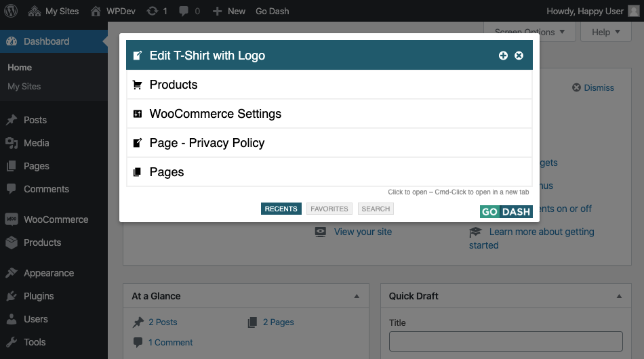This screenshot has width=644, height=359.
Task: Click the New content button
Action: (228, 11)
